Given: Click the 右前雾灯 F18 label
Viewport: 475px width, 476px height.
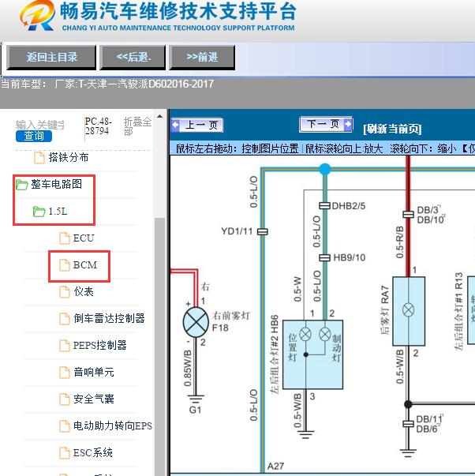Looking at the screenshot, I should [230, 321].
